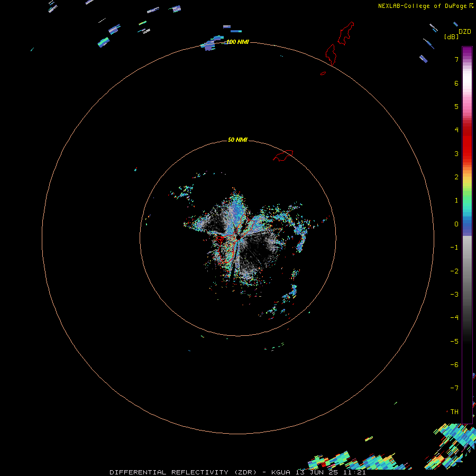Image resolution: width=476 pixels, height=476 pixels.
Task: Click the -1 value on the color scale
Action: coord(454,248)
